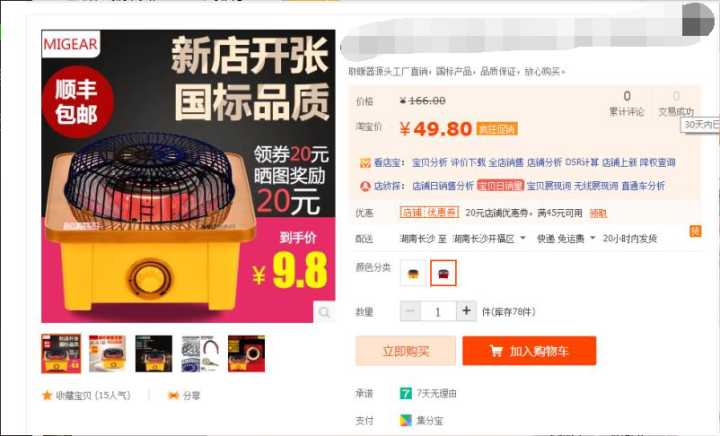
Task: Click the colorful 集分宝 payment icon
Action: point(406,420)
